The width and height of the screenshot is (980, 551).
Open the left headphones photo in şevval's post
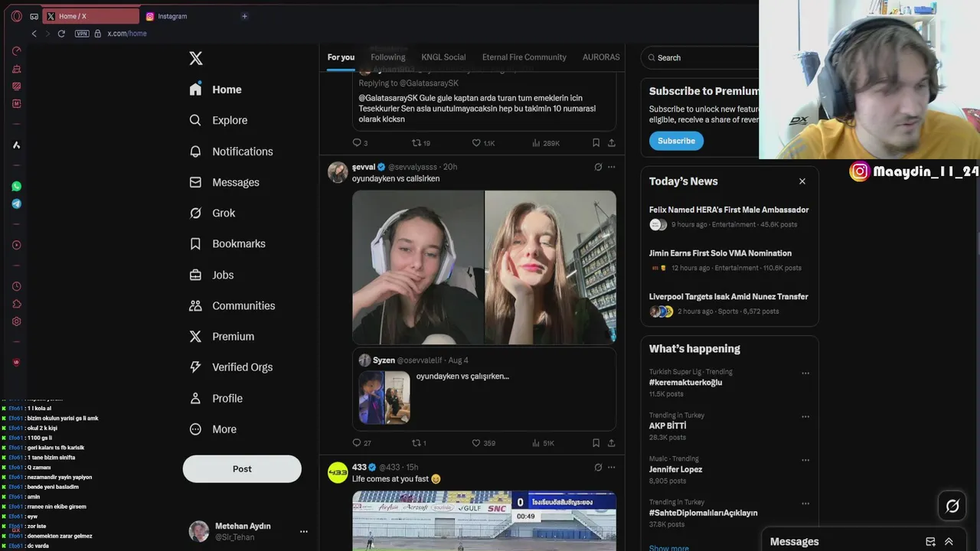pyautogui.click(x=418, y=267)
